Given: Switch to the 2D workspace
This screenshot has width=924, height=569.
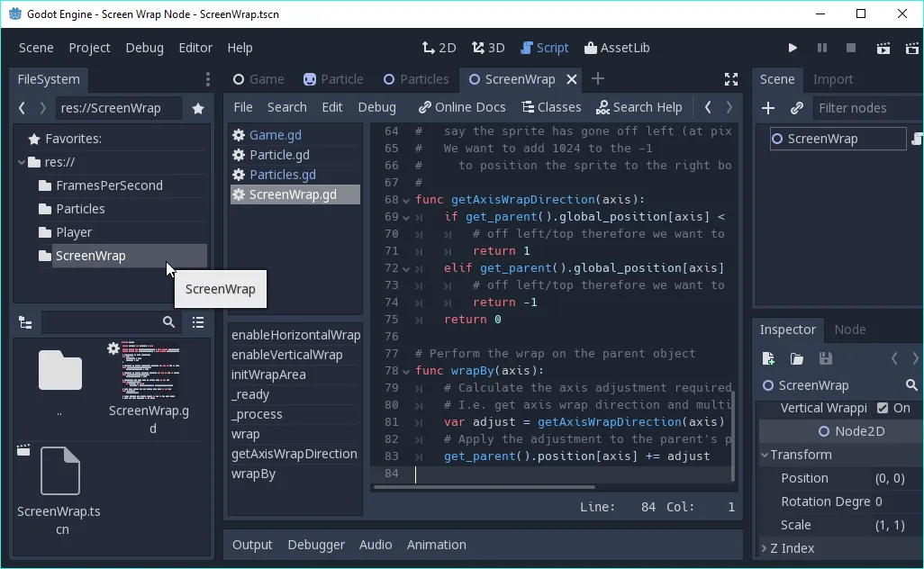Looking at the screenshot, I should (439, 49).
